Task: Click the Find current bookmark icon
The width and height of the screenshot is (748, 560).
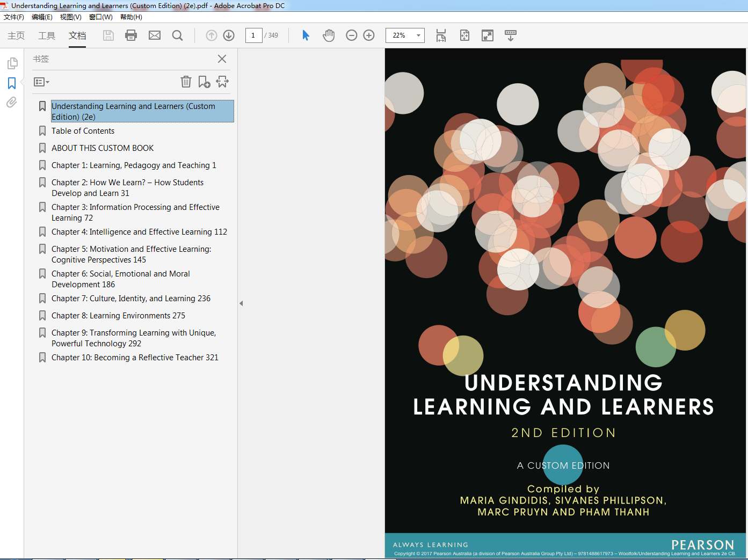Action: point(222,82)
